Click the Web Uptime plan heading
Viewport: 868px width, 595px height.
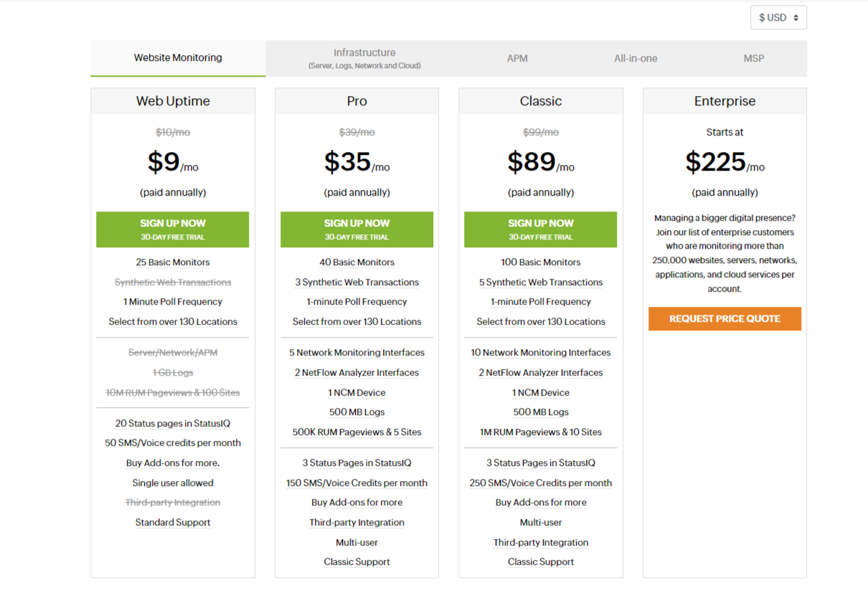point(173,101)
